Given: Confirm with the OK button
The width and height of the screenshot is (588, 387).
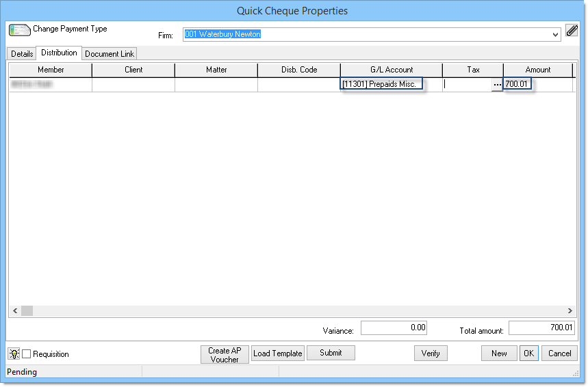Looking at the screenshot, I should pos(528,353).
